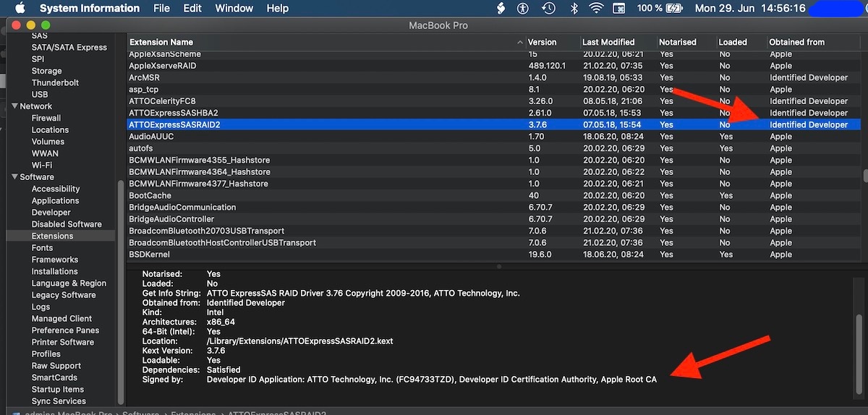
Task: Collapse the Network section in the sidebar
Action: pyautogui.click(x=15, y=106)
